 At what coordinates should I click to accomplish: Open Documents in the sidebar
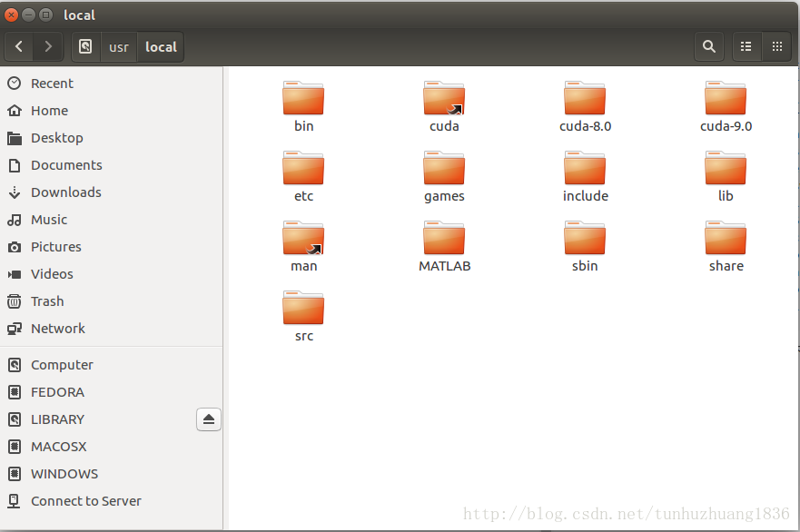click(111, 165)
